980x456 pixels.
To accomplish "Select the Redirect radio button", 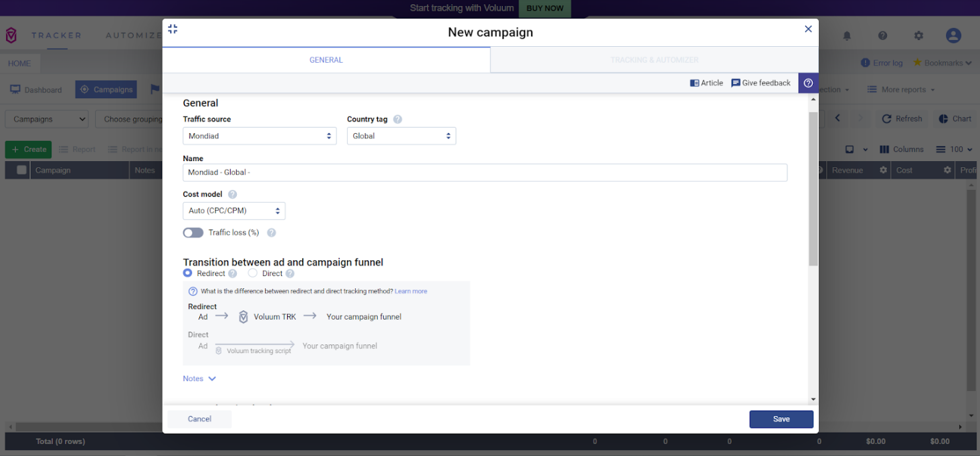I will coord(188,273).
